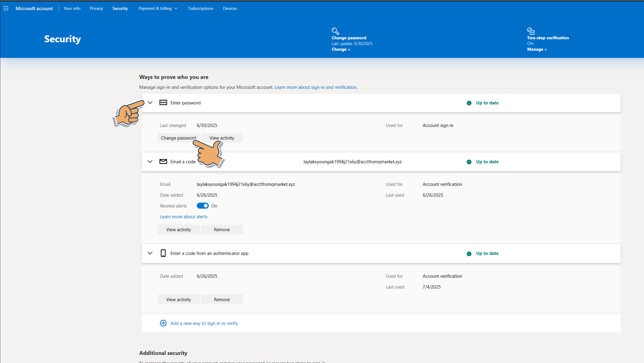Click the phone icon for authenticator app

163,253
